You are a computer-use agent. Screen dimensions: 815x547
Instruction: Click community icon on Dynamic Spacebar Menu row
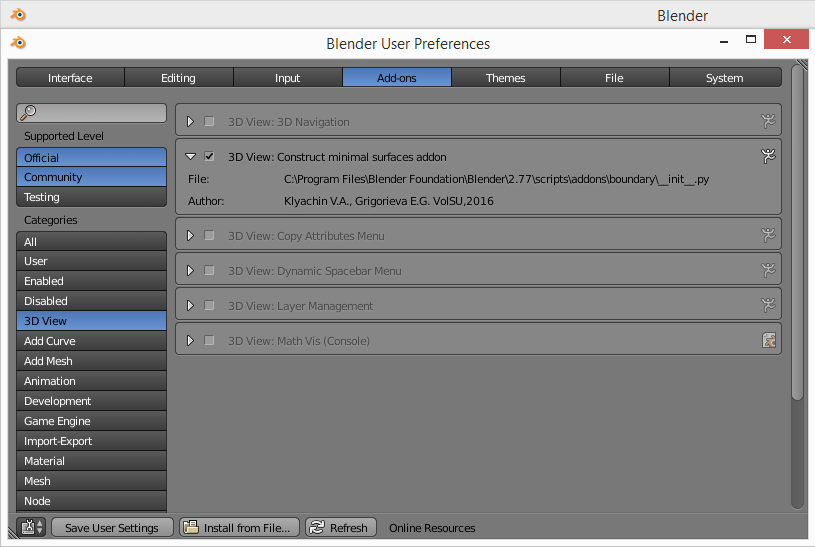(768, 270)
